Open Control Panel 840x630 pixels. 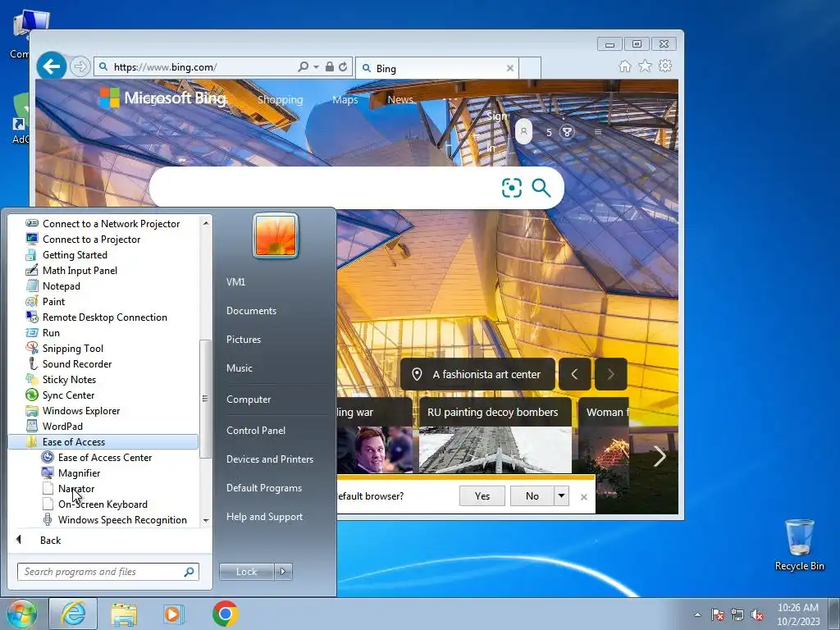pyautogui.click(x=256, y=430)
